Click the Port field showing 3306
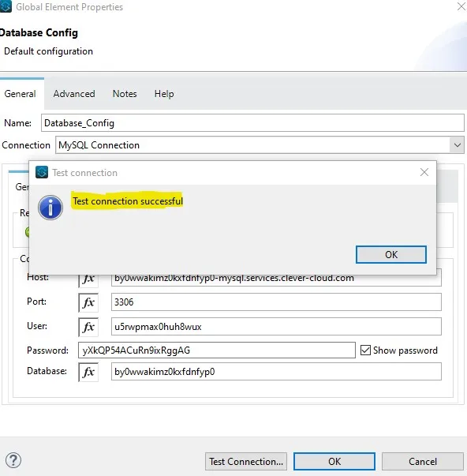Viewport: 467px width, 476px height. coord(276,302)
